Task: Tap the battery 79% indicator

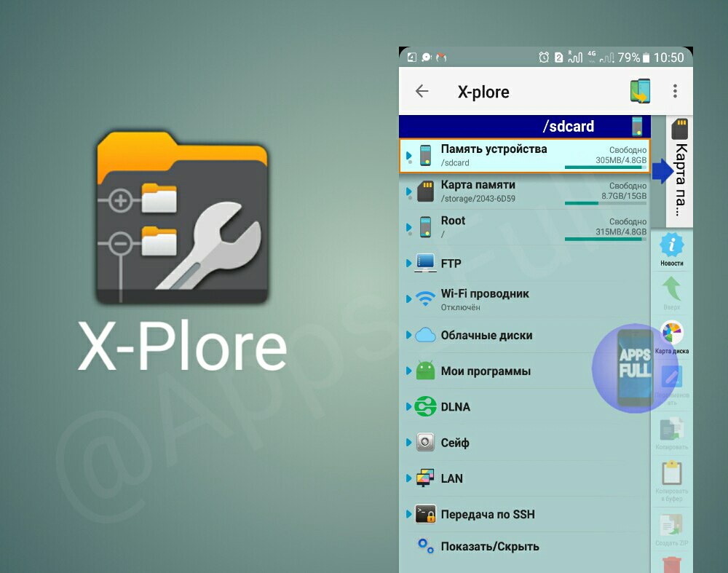Action: pos(633,58)
